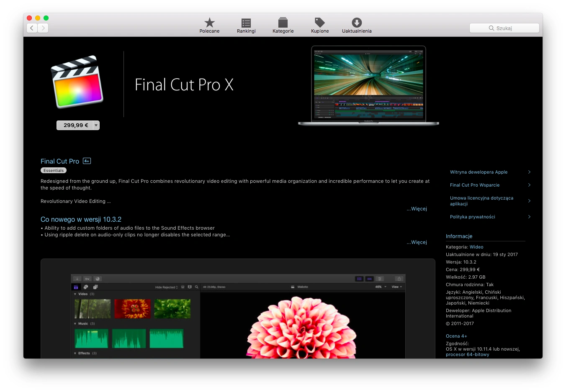
Task: Click the Ocena 4+ rating link
Action: 456,336
